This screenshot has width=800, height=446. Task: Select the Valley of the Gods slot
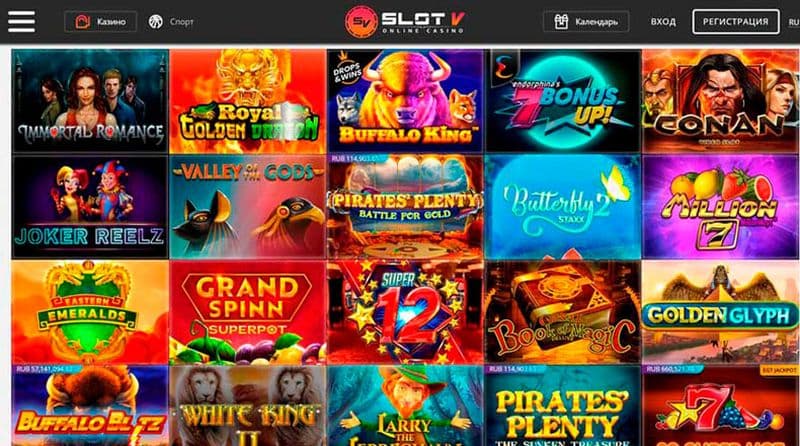pos(247,207)
